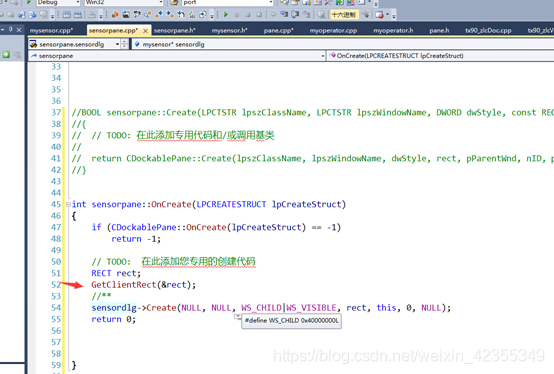The image size is (554, 374).
Task: Switch to the pane.cpp tab
Action: tap(278, 30)
